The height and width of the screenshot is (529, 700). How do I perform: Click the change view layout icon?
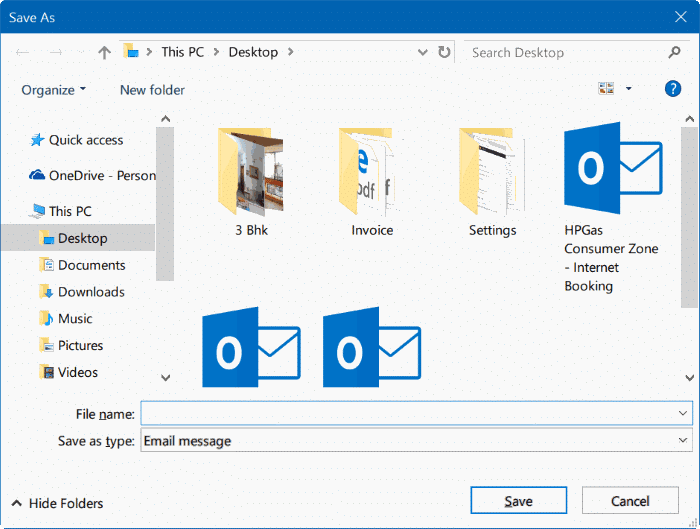click(x=606, y=88)
